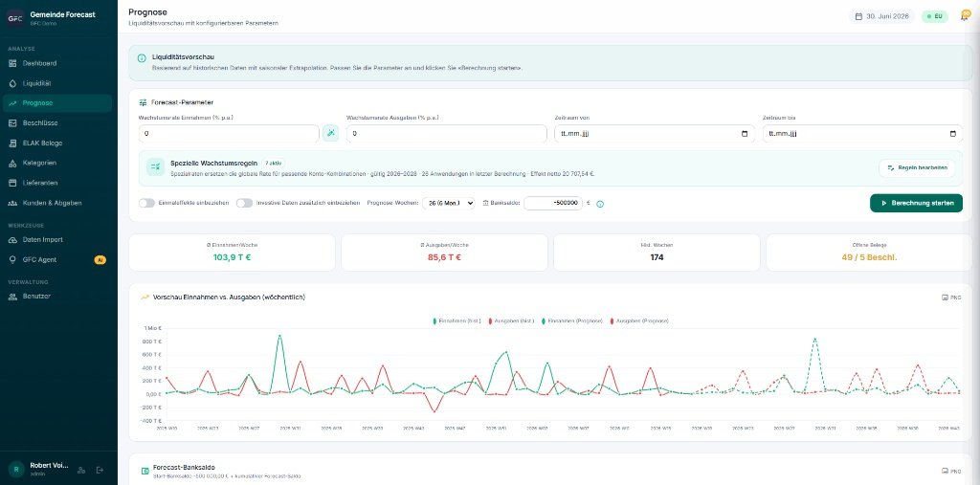Viewport: 980px width, 485px height.
Task: Click the magic wand button next to Einnahmen rate
Action: click(x=330, y=133)
